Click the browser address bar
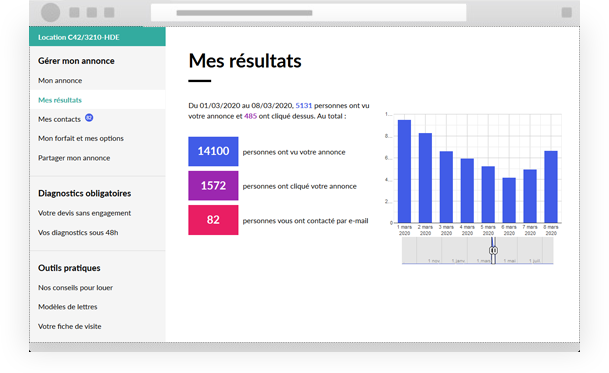Screen dimensions: 609x373 [x=308, y=12]
